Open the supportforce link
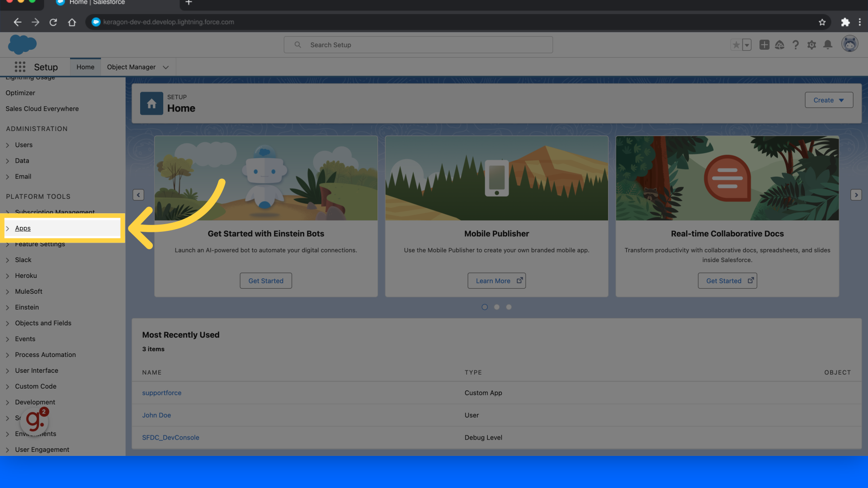This screenshot has width=868, height=488. tap(162, 393)
